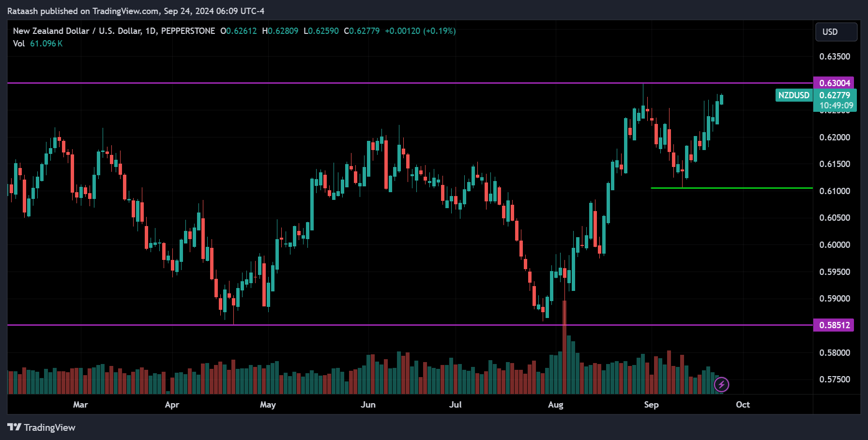The width and height of the screenshot is (868, 440).
Task: Click the Oct label on time axis
Action: pos(743,405)
